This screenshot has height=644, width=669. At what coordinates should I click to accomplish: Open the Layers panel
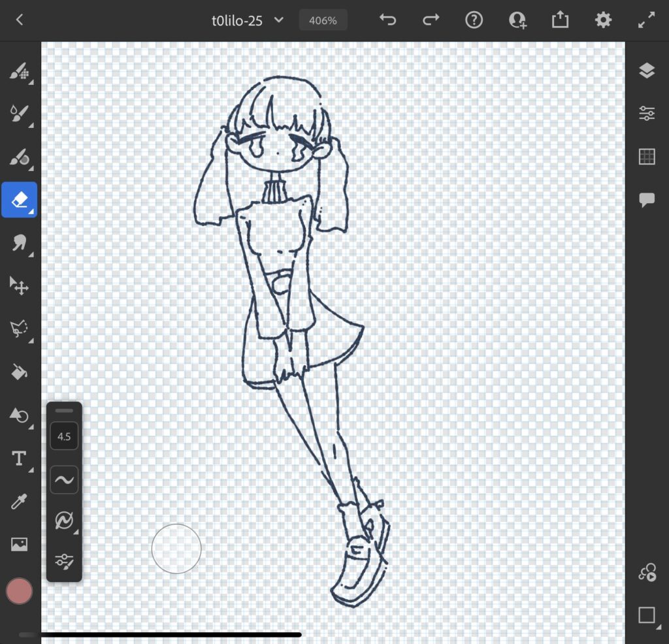coord(646,71)
